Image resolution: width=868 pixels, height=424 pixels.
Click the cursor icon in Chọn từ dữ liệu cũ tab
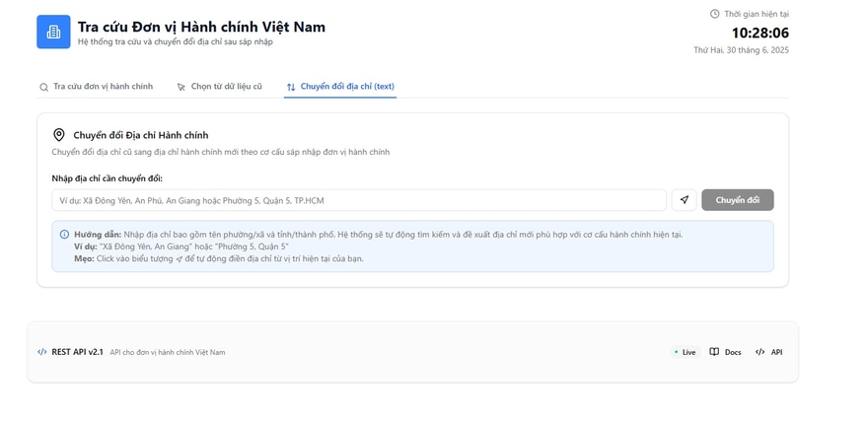[x=181, y=88]
